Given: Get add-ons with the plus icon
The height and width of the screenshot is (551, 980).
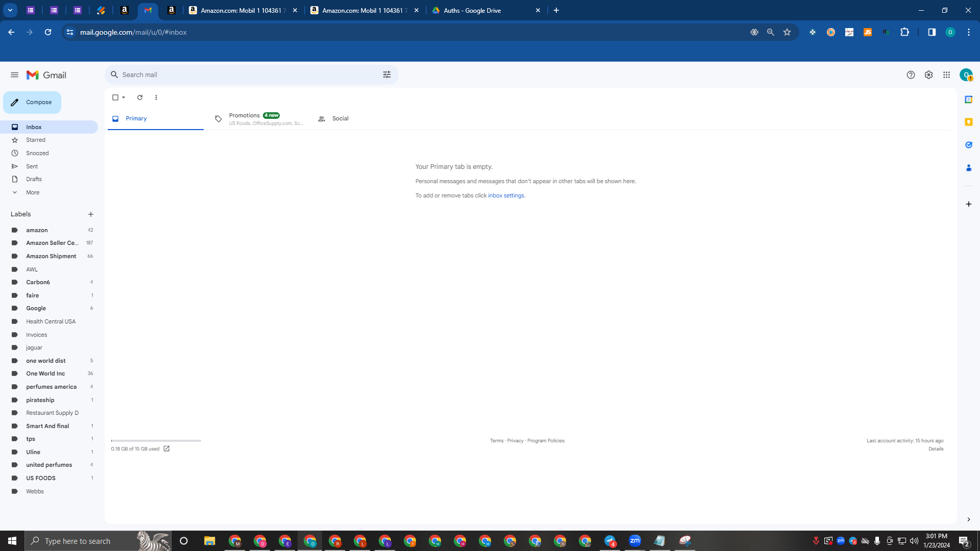Looking at the screenshot, I should [968, 204].
